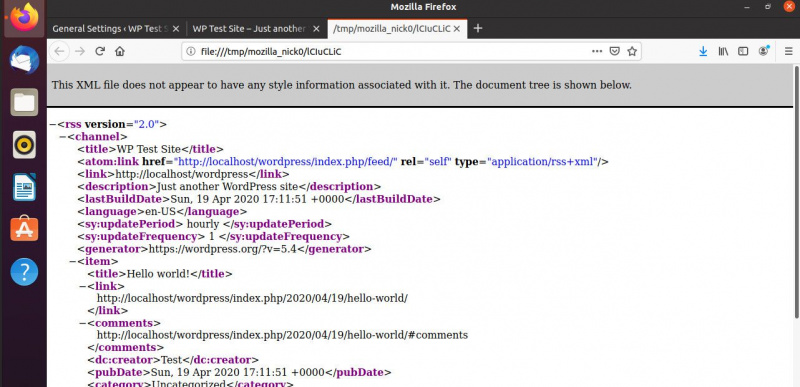Go forward one page
This screenshot has height=387, width=800.
[80, 51]
